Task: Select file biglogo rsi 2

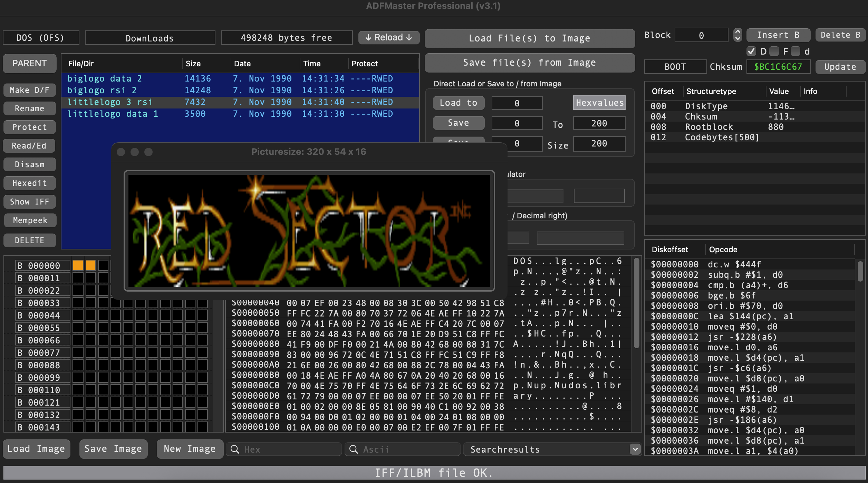Action: pyautogui.click(x=240, y=91)
